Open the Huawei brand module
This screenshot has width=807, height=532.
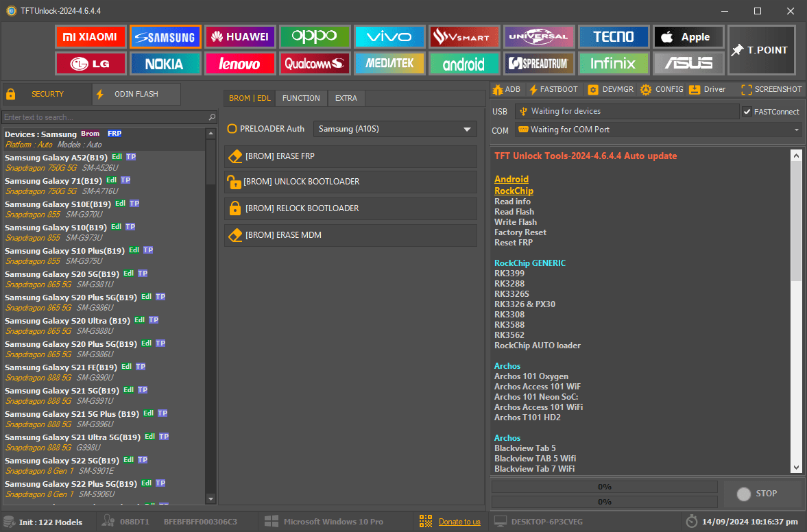(239, 37)
